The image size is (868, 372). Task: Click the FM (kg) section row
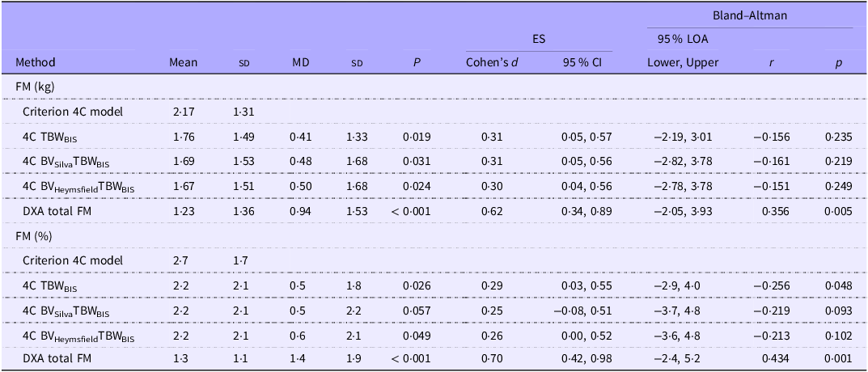click(434, 87)
